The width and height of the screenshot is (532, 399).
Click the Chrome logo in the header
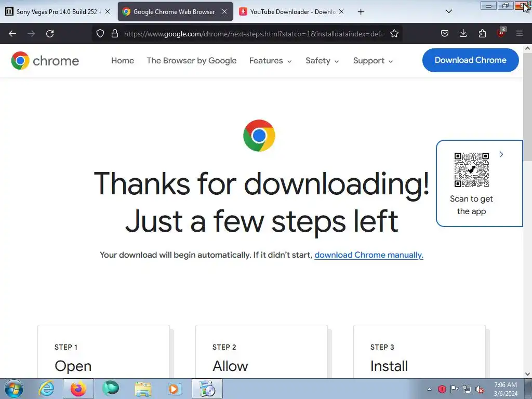[x=45, y=61]
